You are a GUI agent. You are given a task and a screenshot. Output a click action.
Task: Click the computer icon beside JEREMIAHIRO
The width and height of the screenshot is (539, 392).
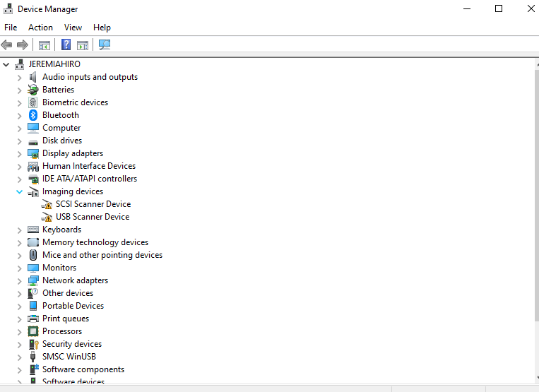click(20, 64)
